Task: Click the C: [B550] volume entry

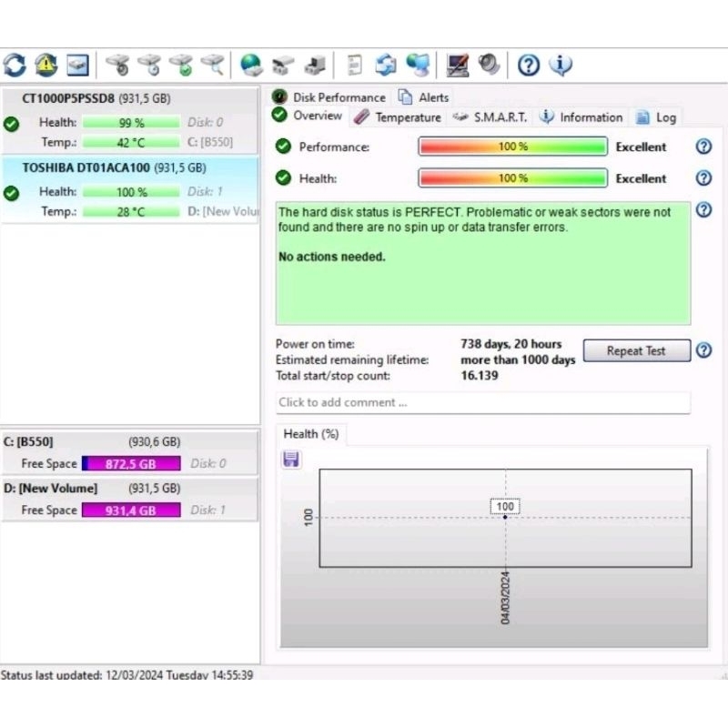Action: [129, 452]
